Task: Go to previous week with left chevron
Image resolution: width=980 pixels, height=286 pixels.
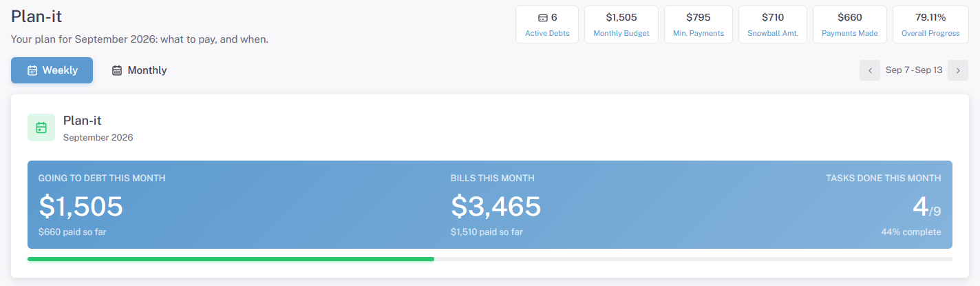Action: point(870,70)
